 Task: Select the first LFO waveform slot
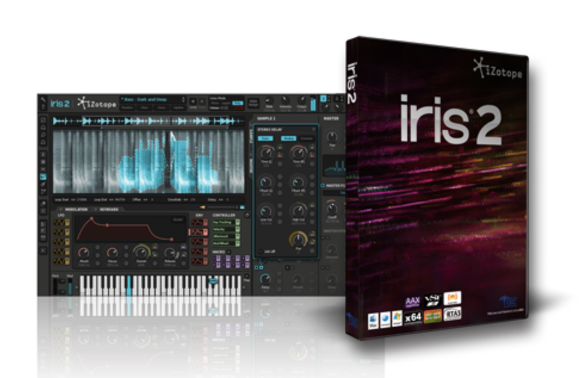[61, 223]
